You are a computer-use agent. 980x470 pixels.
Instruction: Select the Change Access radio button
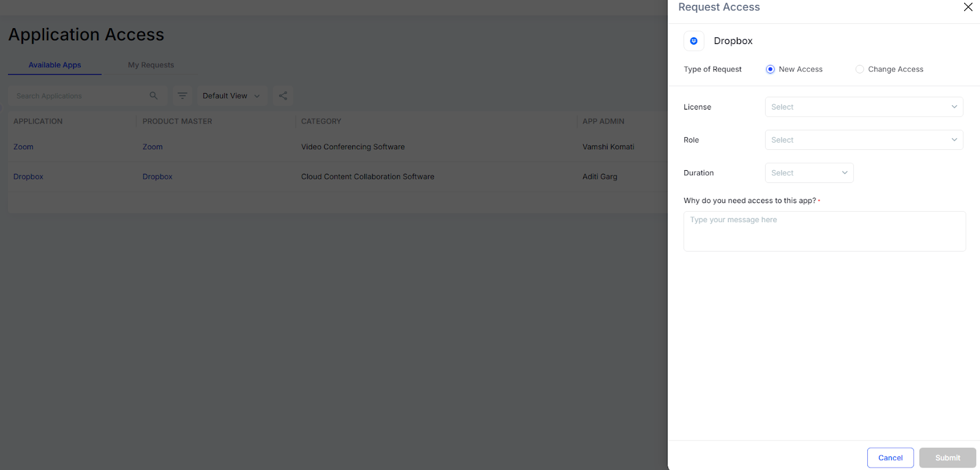[x=860, y=69]
